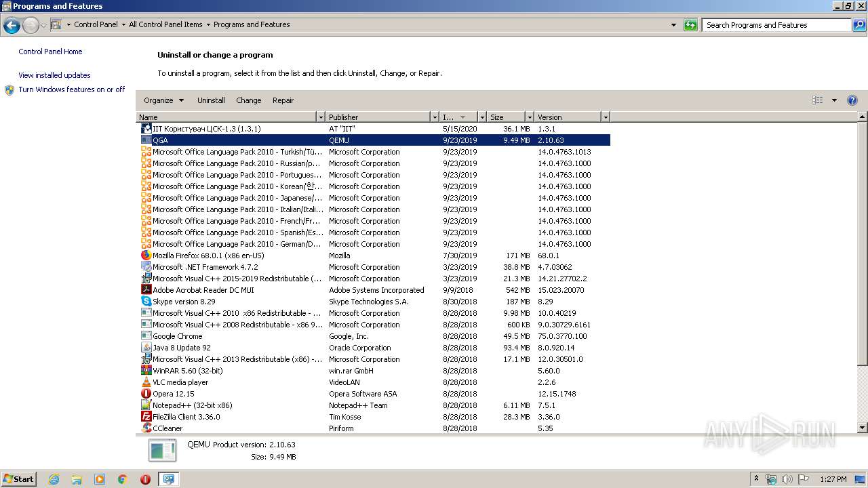Select the Mozilla Firefox program icon
Screen dimensions: 868x488
pos(146,256)
